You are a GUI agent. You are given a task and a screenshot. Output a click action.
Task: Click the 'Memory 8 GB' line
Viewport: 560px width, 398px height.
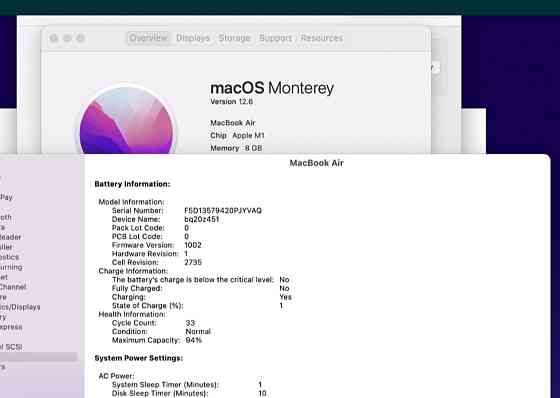[x=236, y=148]
